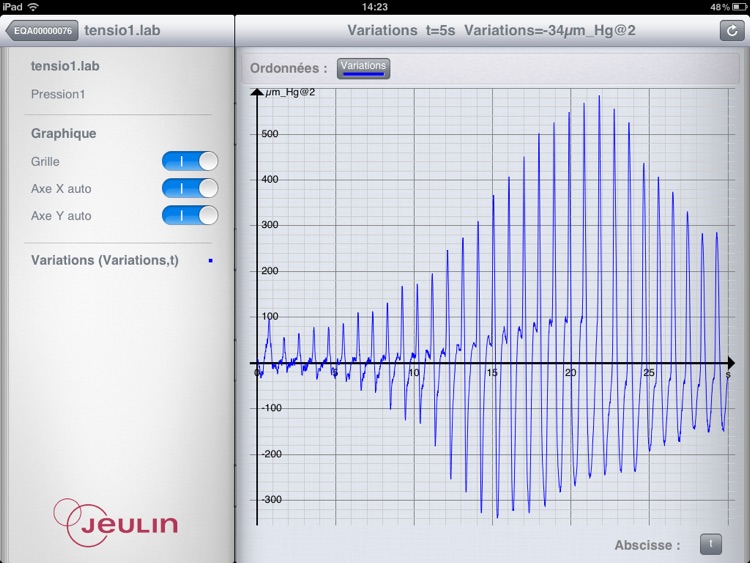Toggle the Axe Y auto switch
750x563 pixels.
tap(190, 215)
